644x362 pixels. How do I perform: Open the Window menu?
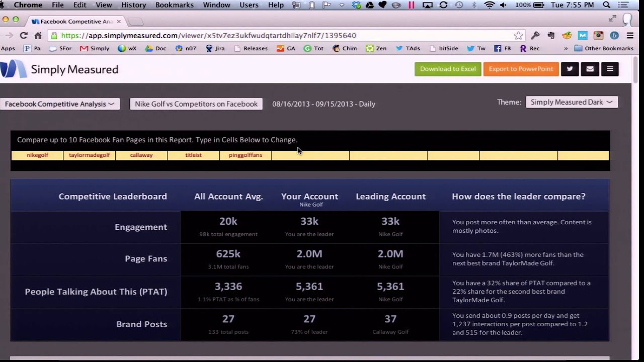pyautogui.click(x=216, y=5)
